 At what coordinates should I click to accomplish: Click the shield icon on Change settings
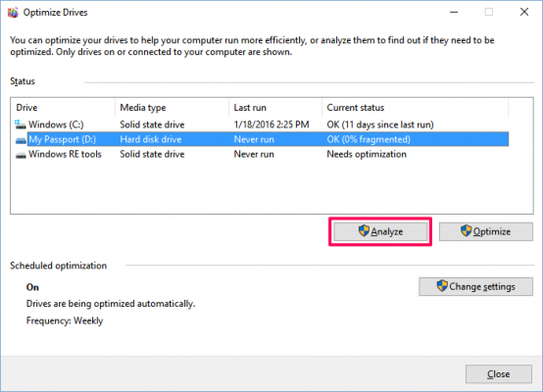(442, 286)
